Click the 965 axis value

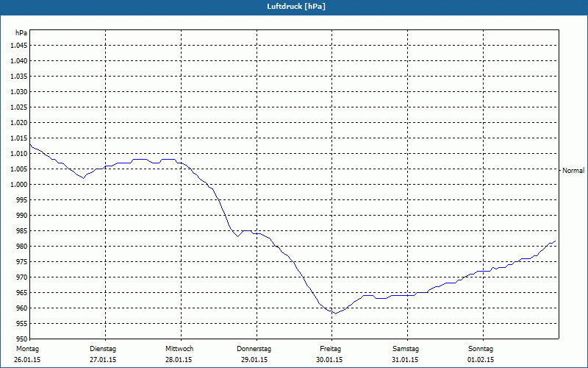tap(22, 292)
